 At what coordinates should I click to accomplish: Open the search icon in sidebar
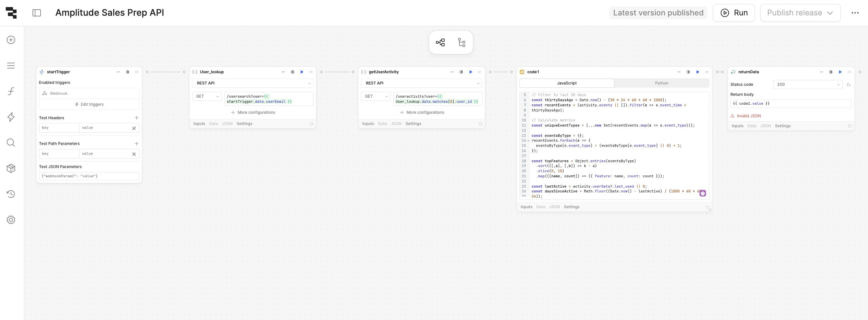[x=11, y=143]
